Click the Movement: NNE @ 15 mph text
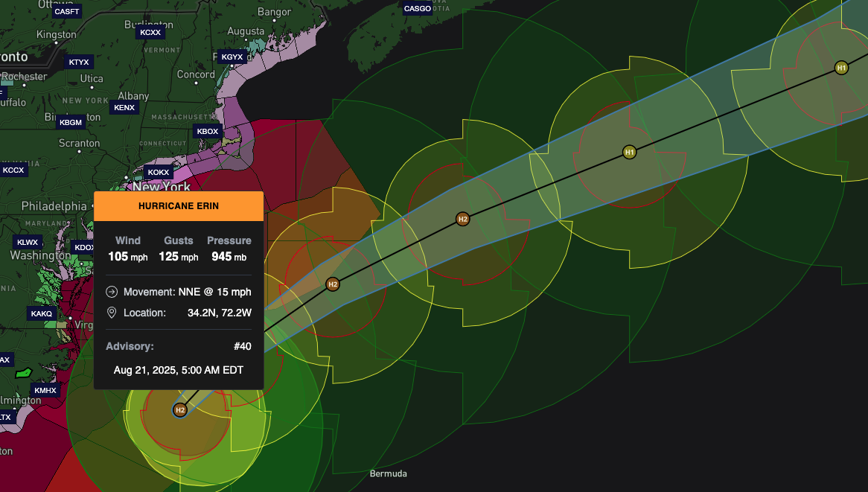Viewport: 868px width, 492px height. [x=187, y=292]
